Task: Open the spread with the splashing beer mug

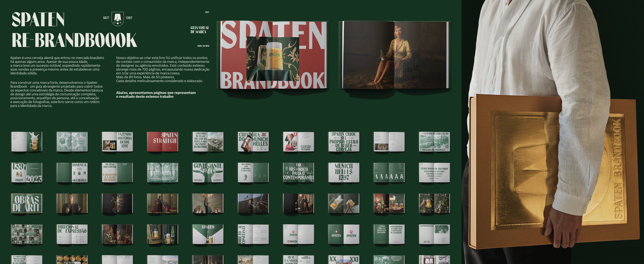Action: point(27,142)
